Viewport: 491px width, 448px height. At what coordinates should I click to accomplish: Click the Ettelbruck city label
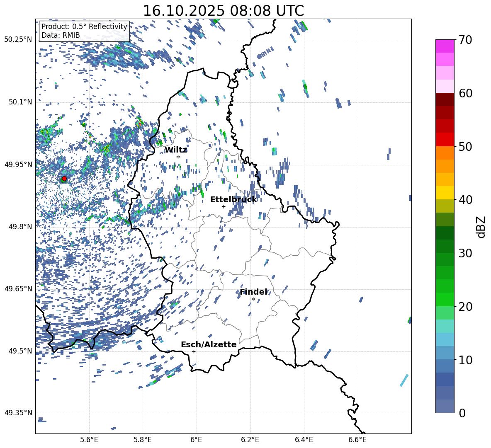(233, 200)
